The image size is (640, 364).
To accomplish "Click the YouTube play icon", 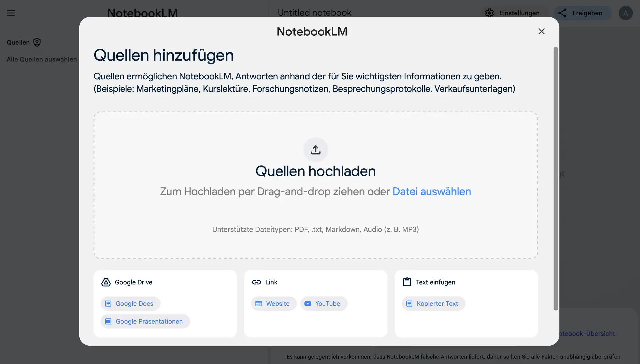I will point(308,304).
